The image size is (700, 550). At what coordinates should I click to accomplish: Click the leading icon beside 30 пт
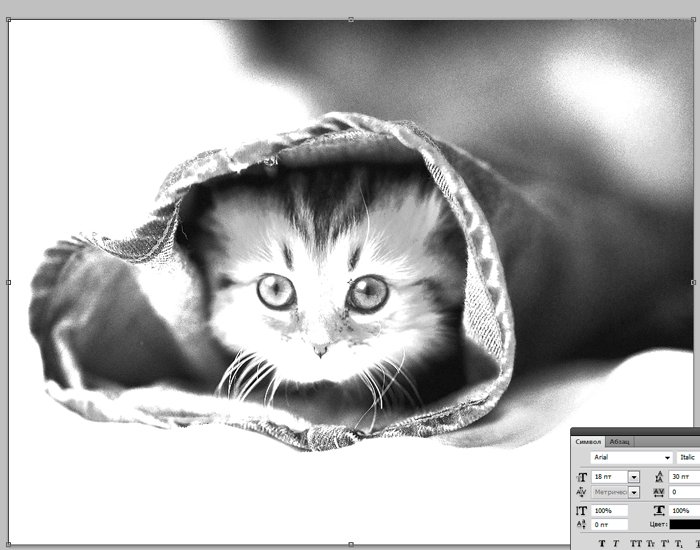658,477
